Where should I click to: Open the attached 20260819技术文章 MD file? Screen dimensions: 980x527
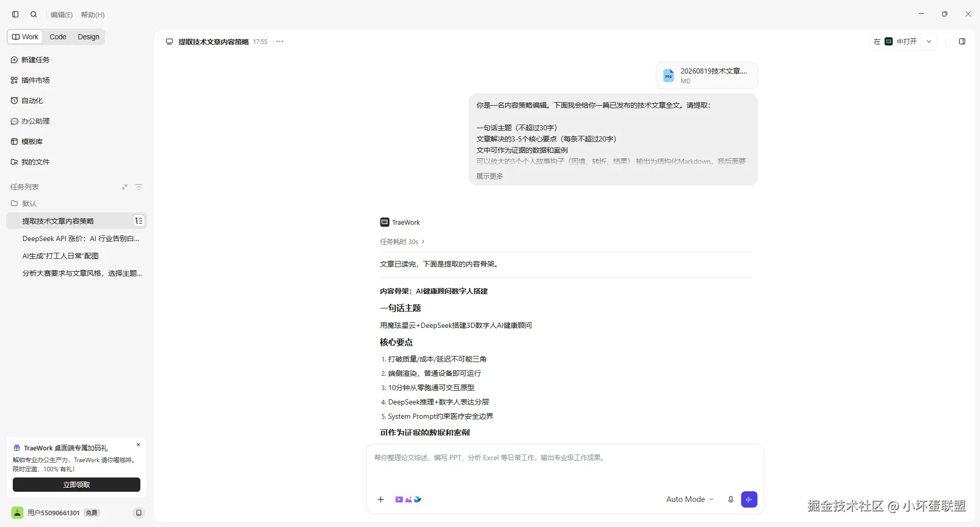(707, 76)
